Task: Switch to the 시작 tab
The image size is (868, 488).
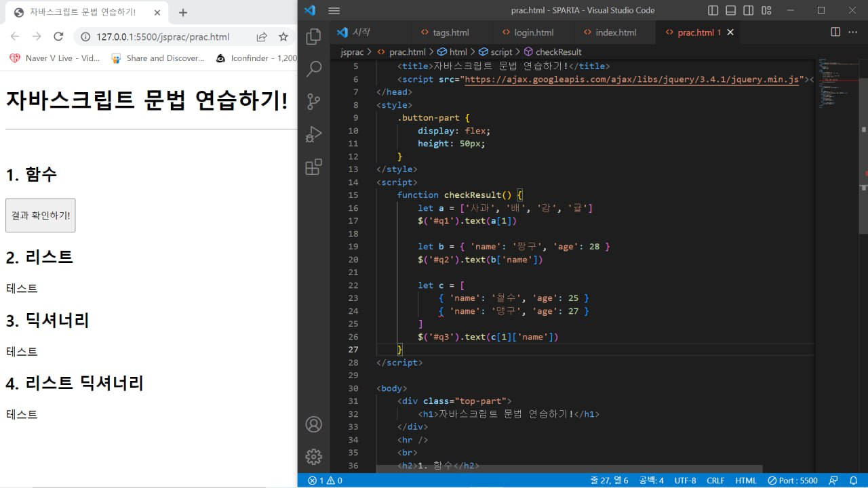Action: pos(370,33)
